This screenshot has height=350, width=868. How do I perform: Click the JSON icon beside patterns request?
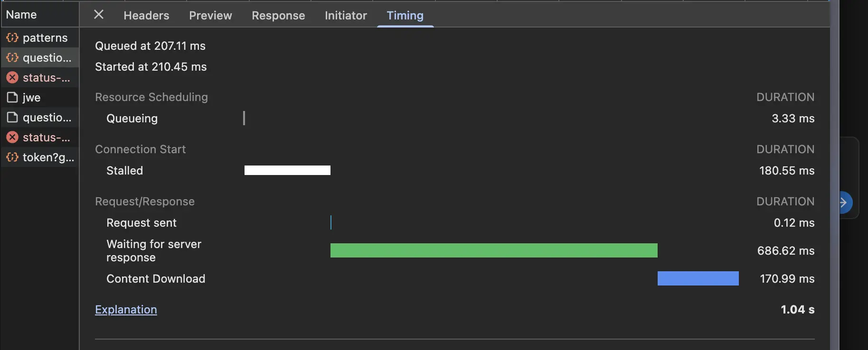click(x=12, y=37)
